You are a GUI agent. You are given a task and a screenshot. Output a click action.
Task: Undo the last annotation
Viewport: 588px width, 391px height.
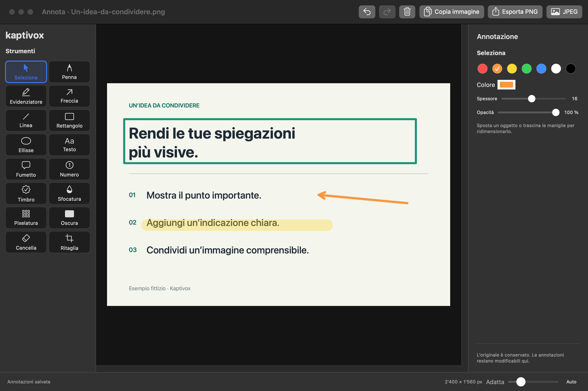(x=367, y=12)
